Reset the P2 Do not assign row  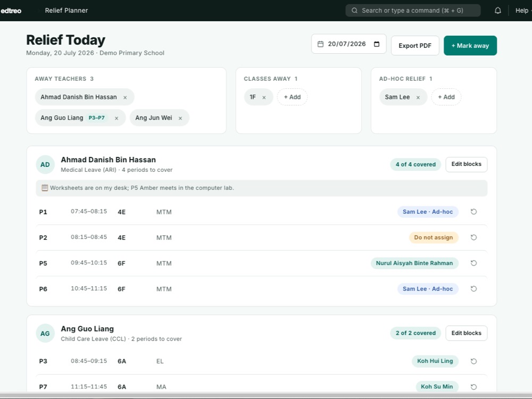473,237
